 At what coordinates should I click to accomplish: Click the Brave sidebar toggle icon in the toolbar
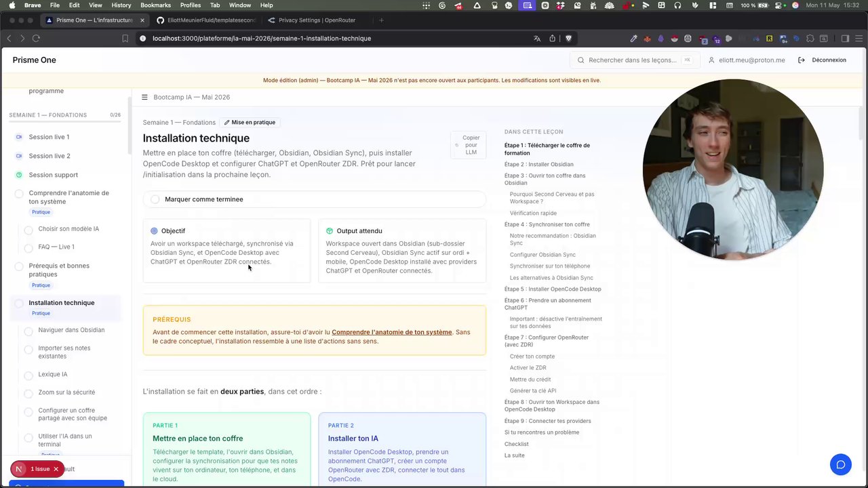[x=845, y=39]
